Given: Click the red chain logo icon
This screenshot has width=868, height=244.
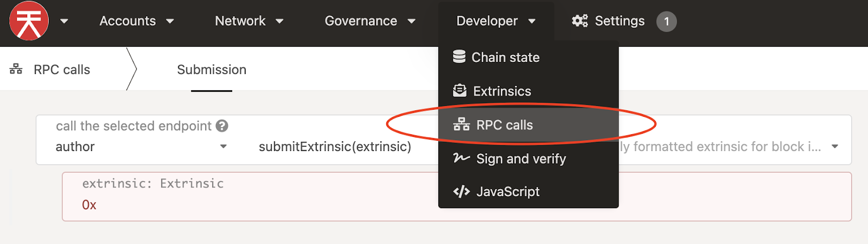Looking at the screenshot, I should 29,21.
